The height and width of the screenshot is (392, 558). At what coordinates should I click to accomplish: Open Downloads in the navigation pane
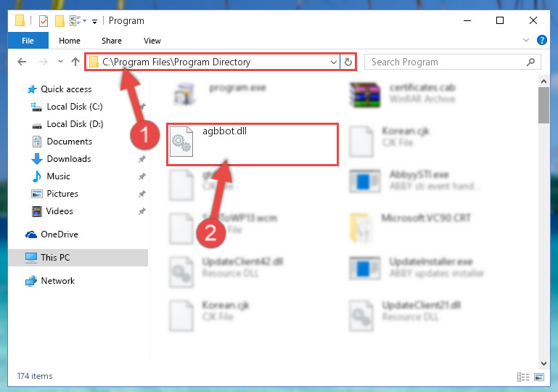[x=69, y=159]
